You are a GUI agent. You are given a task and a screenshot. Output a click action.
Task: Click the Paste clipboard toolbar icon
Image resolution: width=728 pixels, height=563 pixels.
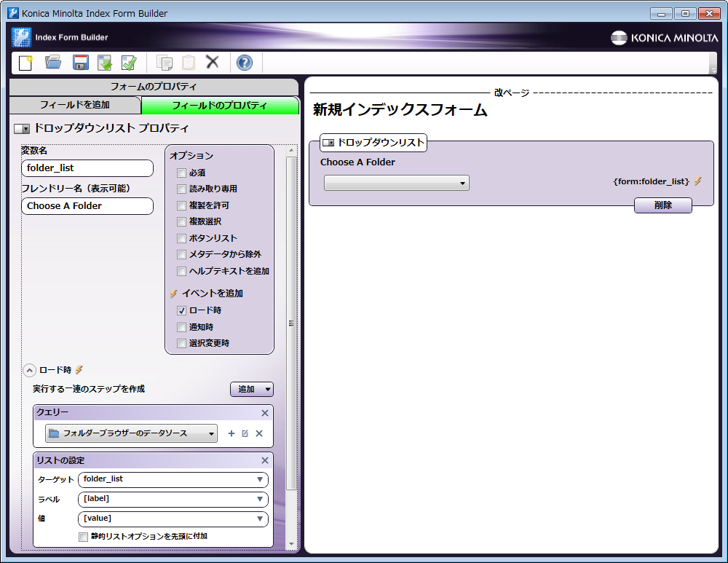[188, 62]
